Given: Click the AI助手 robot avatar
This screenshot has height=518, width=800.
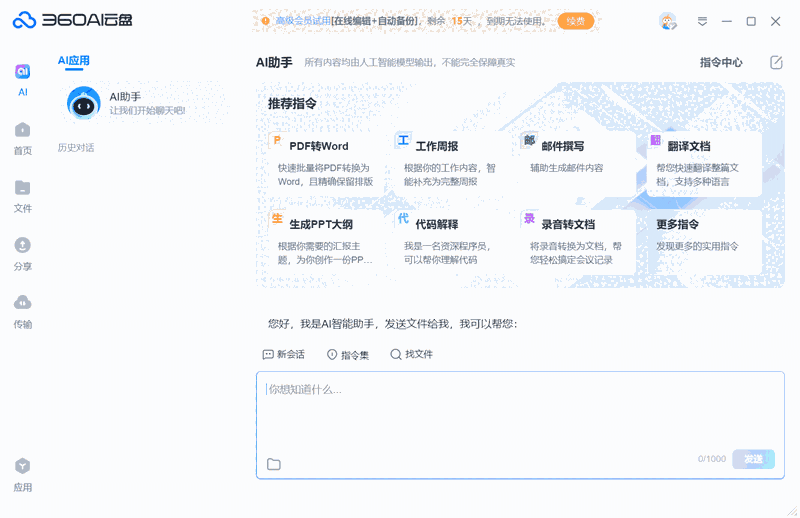Looking at the screenshot, I should click(84, 103).
